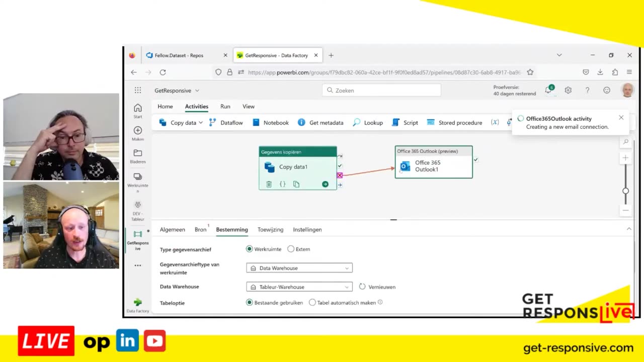Viewport: 644px width, 362px height.
Task: Click the canvas zoom slider handle
Action: pos(626,191)
